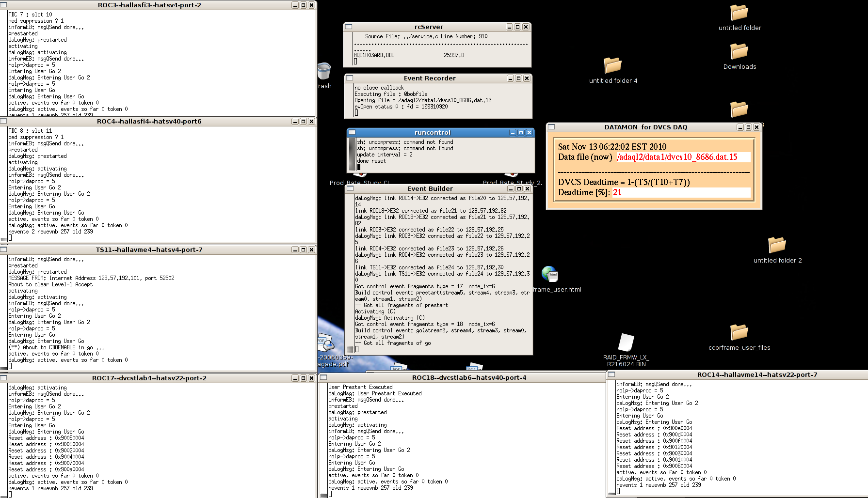
Task: Maximize the Event Recorder window
Action: (518, 78)
